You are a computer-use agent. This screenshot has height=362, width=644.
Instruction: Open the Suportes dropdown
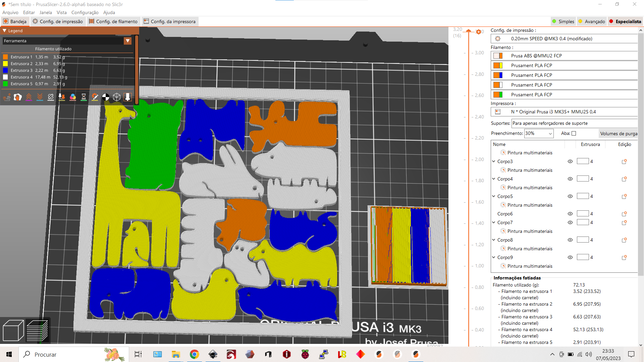575,123
